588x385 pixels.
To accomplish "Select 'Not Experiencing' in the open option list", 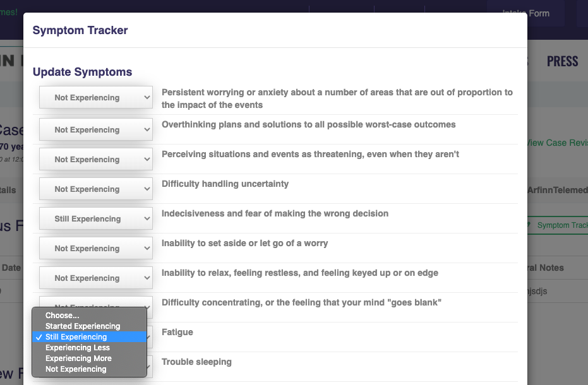I will click(76, 369).
